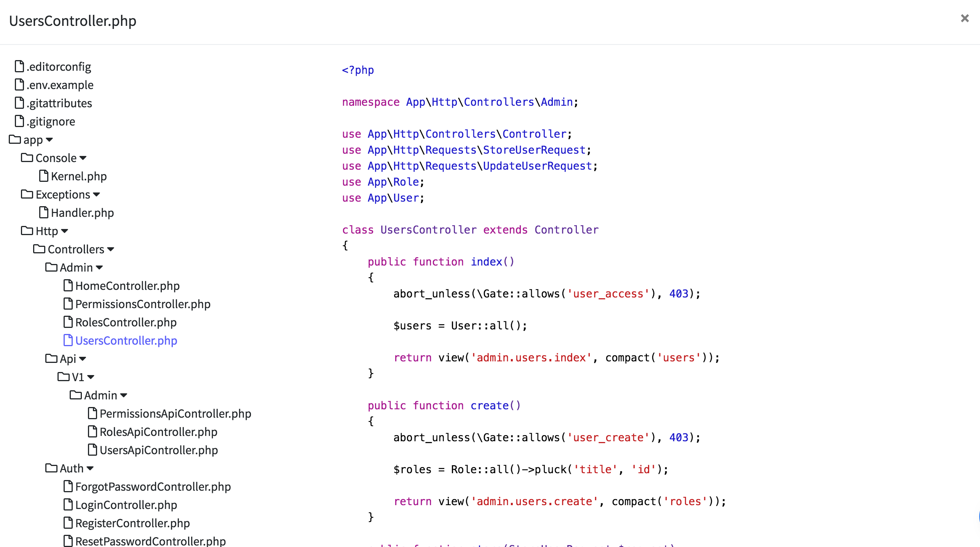The height and width of the screenshot is (547, 980).
Task: Click the file icon beside LoginController.php
Action: (68, 504)
